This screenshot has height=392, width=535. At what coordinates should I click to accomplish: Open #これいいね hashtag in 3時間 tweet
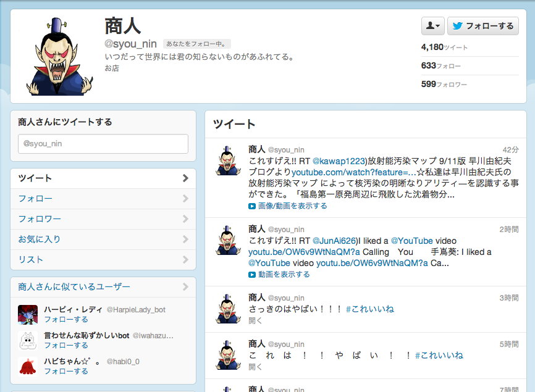(x=370, y=309)
